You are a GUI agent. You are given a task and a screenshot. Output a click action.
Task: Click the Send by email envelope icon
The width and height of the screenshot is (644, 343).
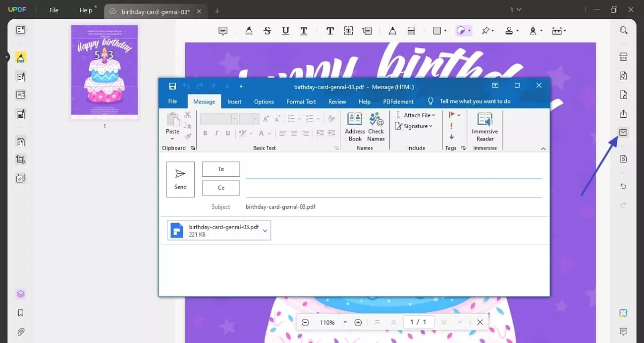[623, 133]
